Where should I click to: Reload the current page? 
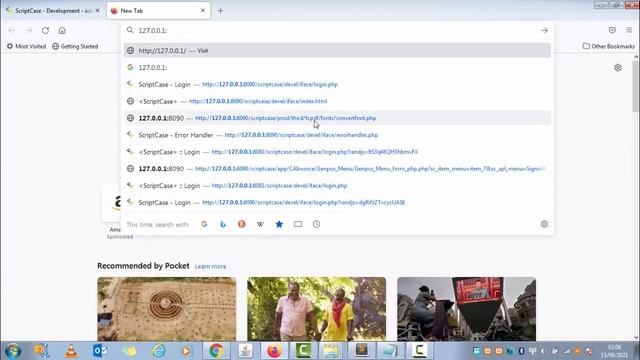45,30
